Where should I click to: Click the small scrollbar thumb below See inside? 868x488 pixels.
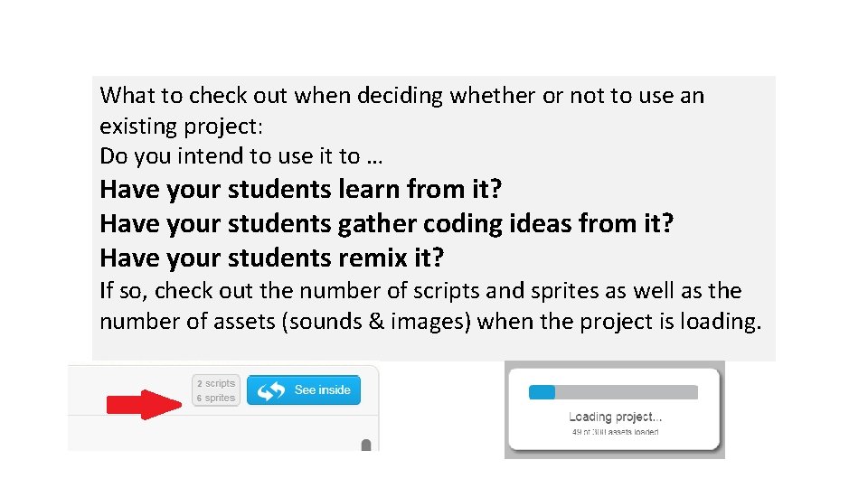coord(366,446)
